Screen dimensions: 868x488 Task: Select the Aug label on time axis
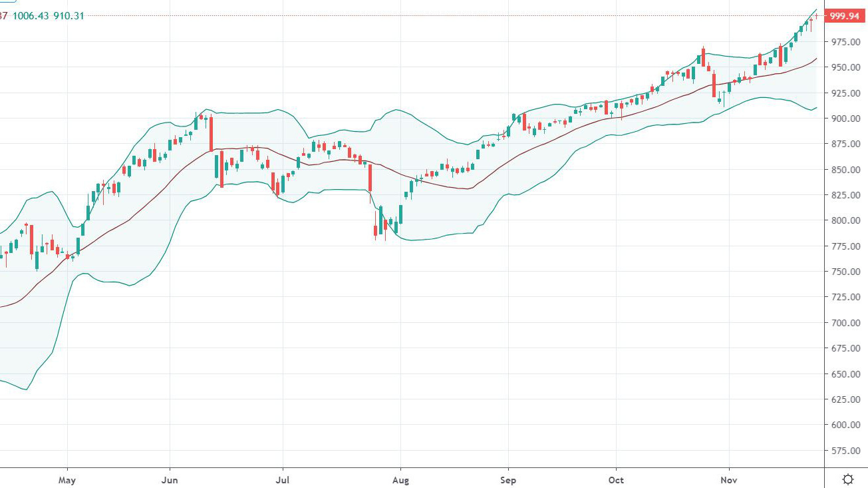coord(400,479)
